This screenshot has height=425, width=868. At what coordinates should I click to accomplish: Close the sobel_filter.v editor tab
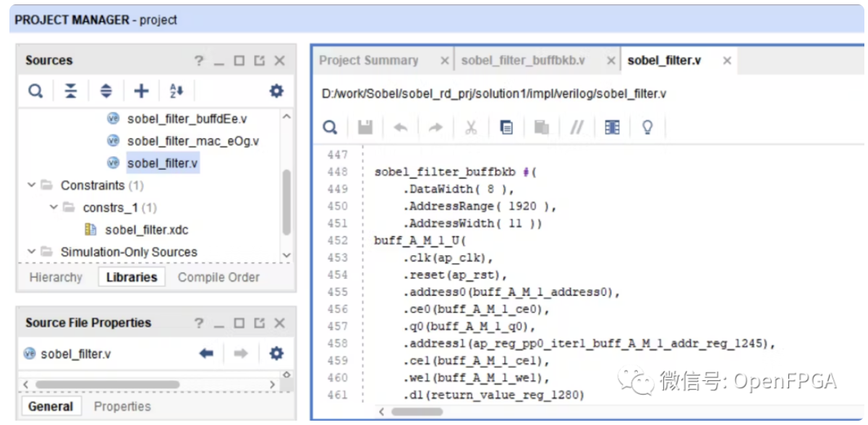(x=727, y=61)
